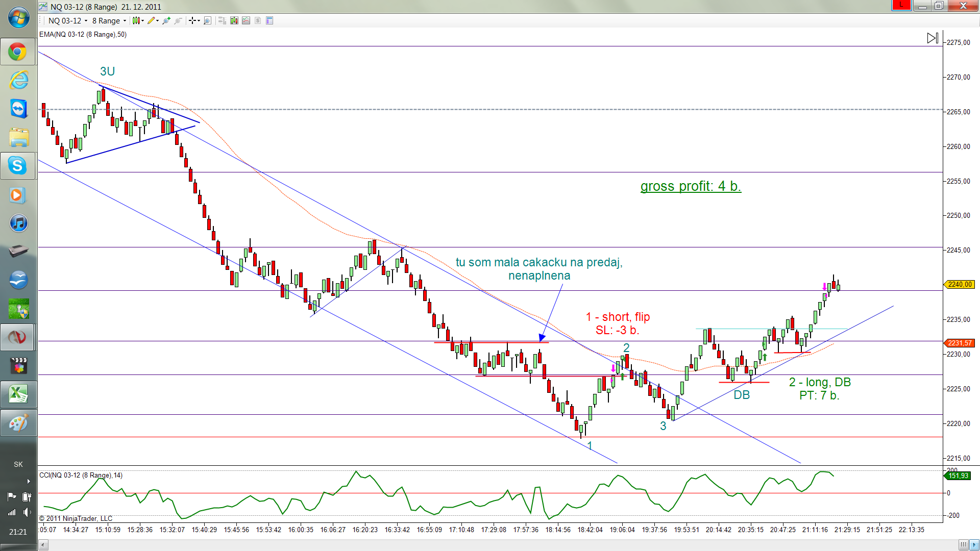Image resolution: width=980 pixels, height=551 pixels.
Task: Open the data series candlestick icon
Action: [234, 21]
